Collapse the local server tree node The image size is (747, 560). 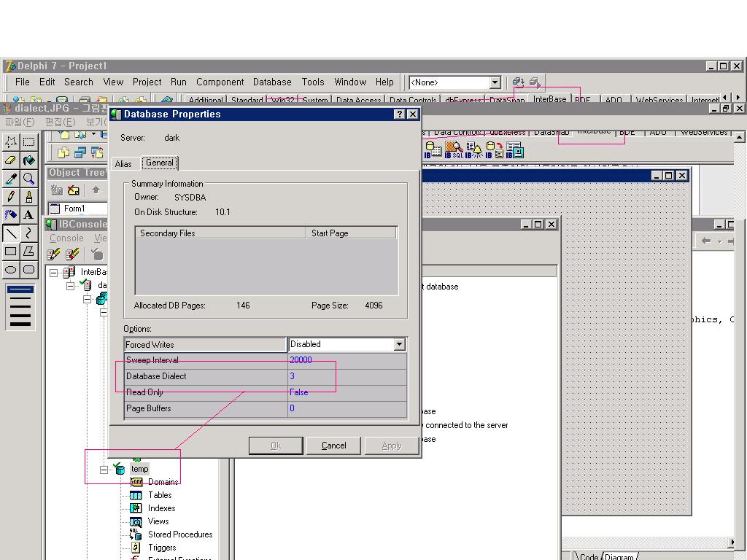tap(71, 286)
